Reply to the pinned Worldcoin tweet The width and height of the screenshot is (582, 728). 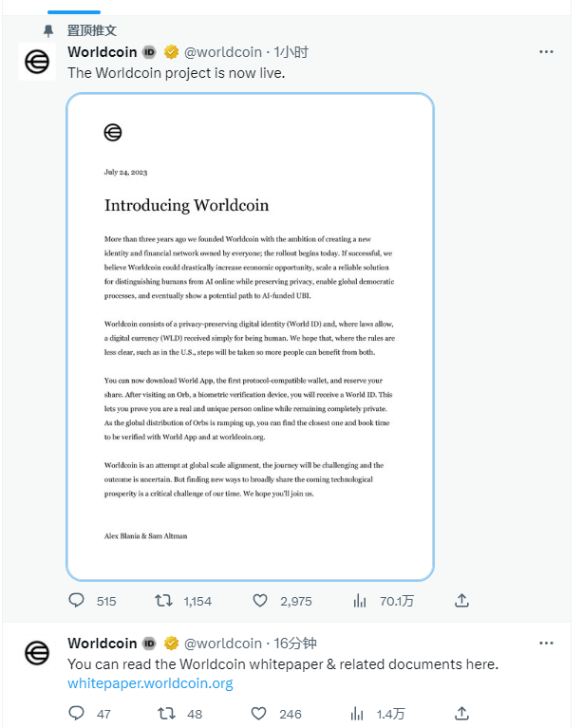(77, 601)
